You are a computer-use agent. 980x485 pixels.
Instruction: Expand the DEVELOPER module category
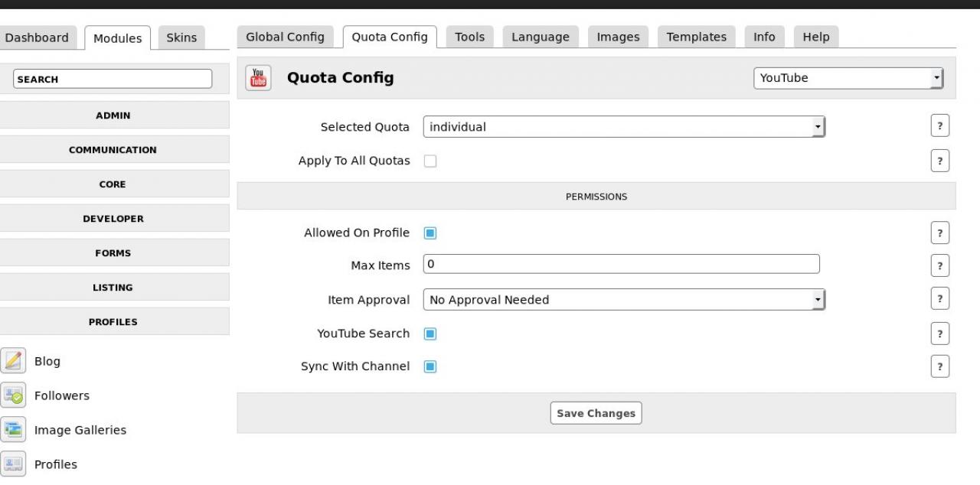tap(113, 219)
